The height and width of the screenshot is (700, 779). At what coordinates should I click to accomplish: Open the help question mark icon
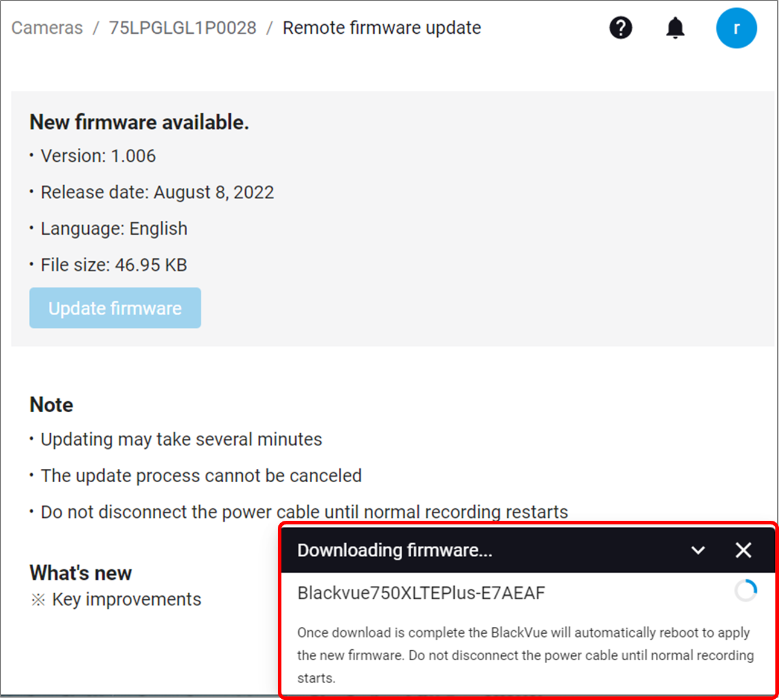tap(621, 28)
